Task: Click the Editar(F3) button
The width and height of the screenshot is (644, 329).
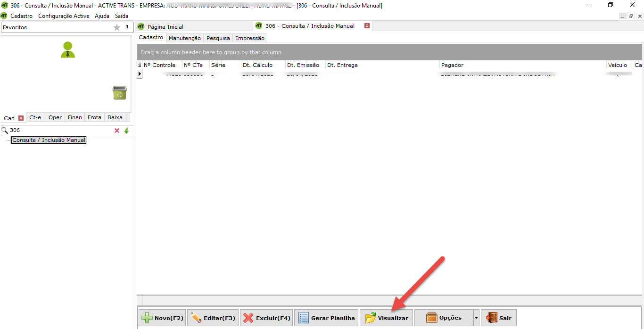Action: (213, 318)
